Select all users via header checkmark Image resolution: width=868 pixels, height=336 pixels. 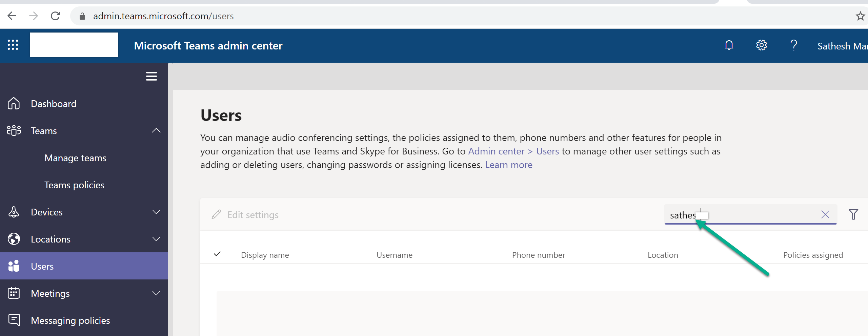217,254
